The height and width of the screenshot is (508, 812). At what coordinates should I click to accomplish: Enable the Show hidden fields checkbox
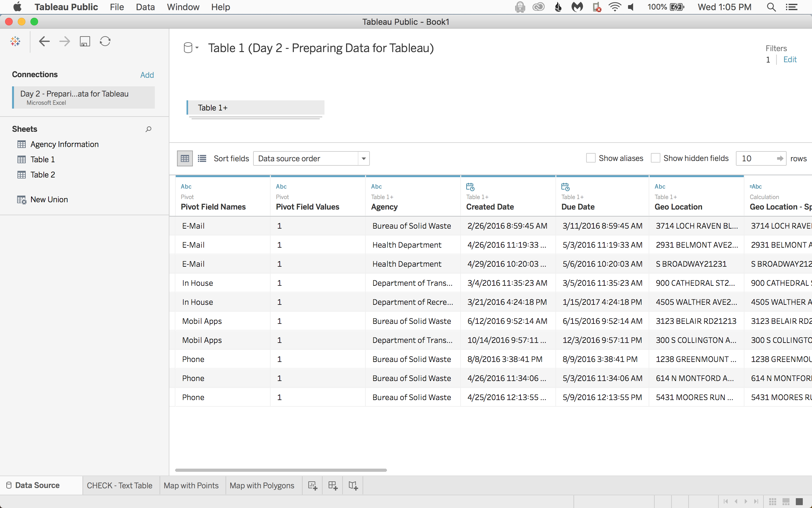point(655,158)
